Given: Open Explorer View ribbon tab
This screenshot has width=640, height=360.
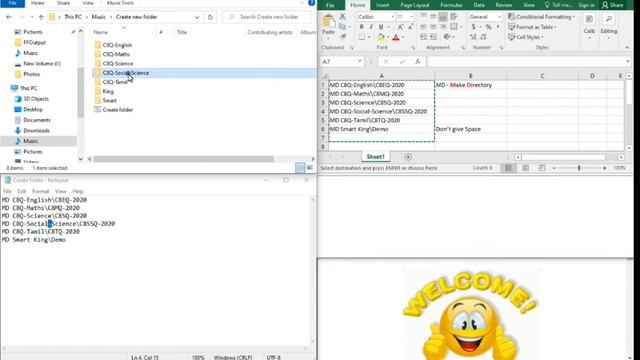Looking at the screenshot, I should 88,3.
